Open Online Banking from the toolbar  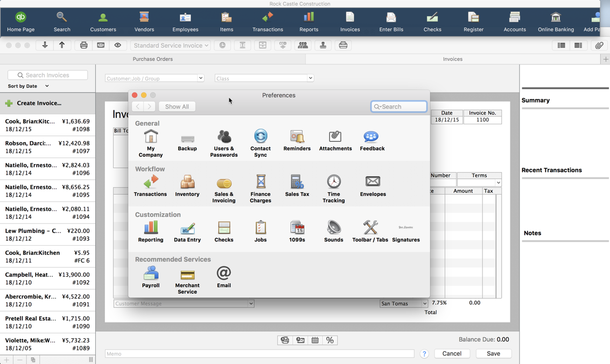pos(556,21)
